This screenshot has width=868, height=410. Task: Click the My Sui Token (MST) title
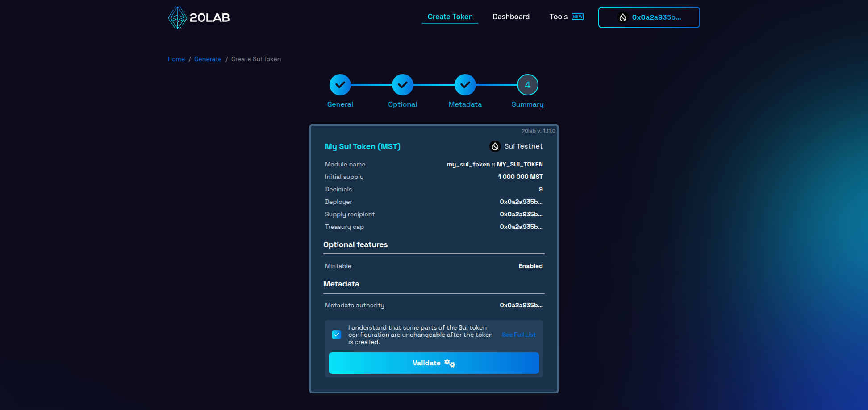click(x=363, y=146)
